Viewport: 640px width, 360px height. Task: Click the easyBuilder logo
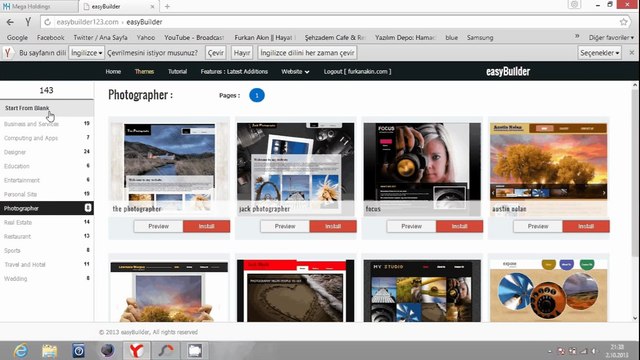(x=508, y=71)
